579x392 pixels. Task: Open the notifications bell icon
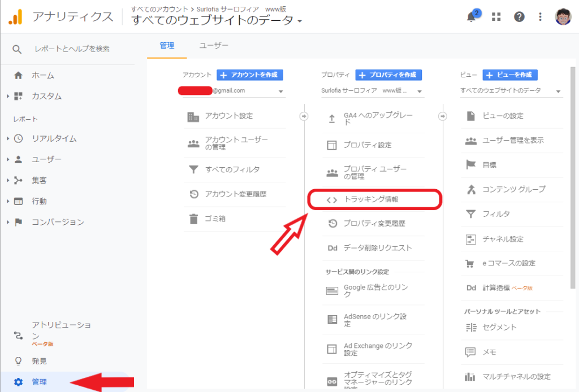[471, 17]
